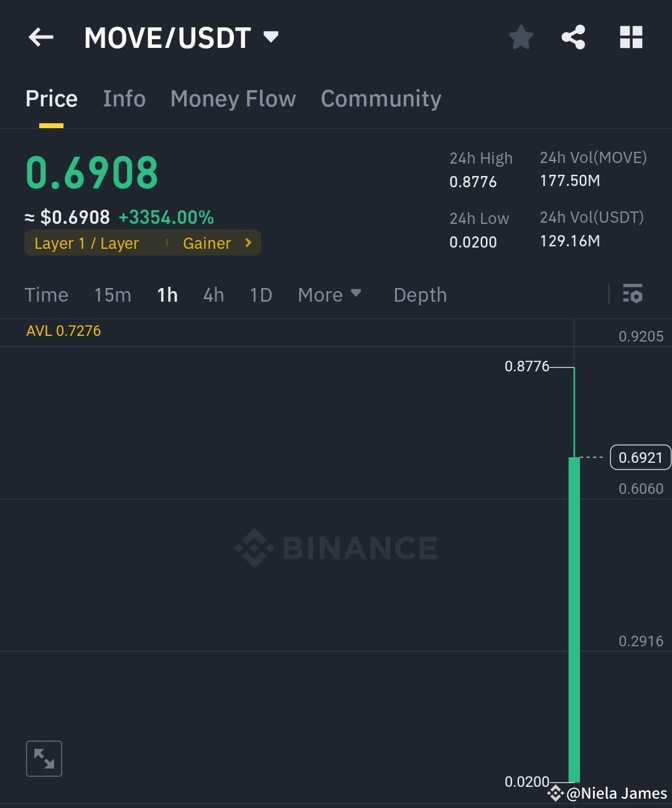Click the Layer 1 / Layer tag

pos(86,243)
